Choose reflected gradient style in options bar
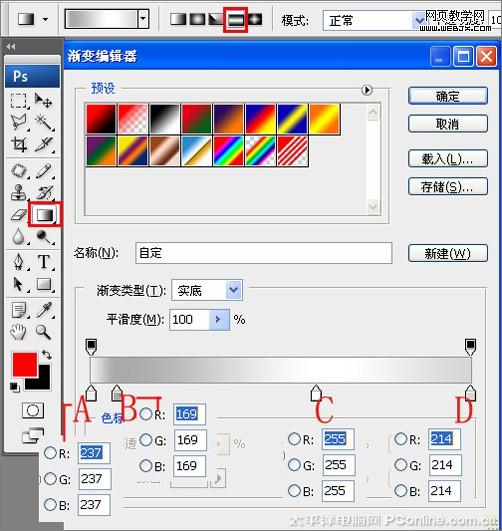Viewport: 502px width, 531px height. coord(235,20)
